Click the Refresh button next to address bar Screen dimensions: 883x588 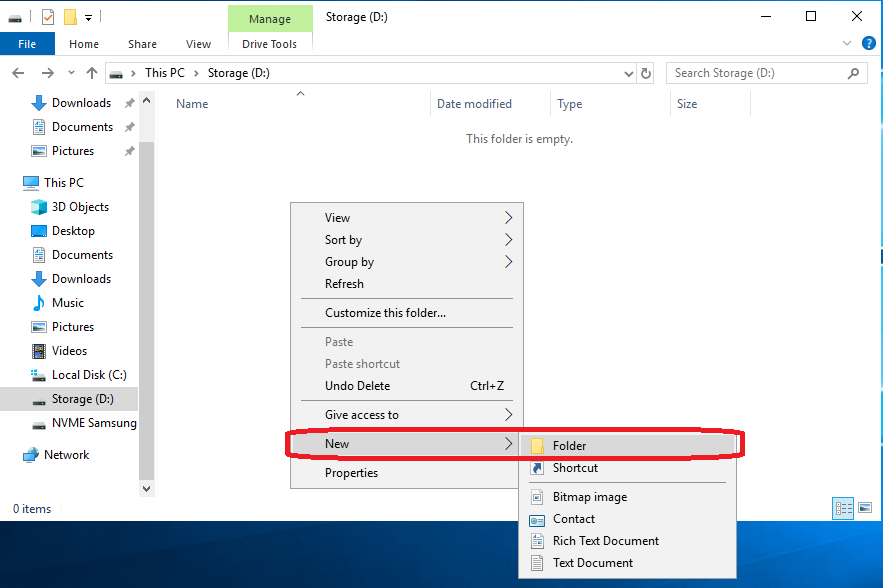[646, 73]
